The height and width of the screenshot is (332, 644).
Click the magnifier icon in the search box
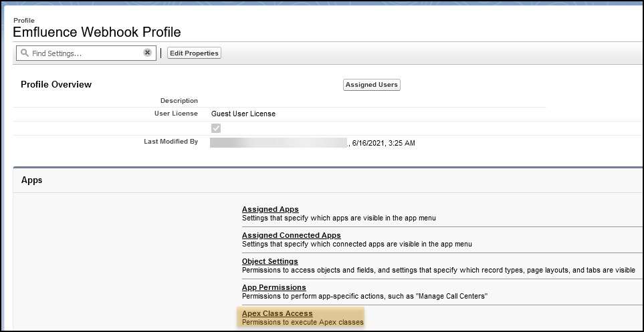[x=25, y=53]
